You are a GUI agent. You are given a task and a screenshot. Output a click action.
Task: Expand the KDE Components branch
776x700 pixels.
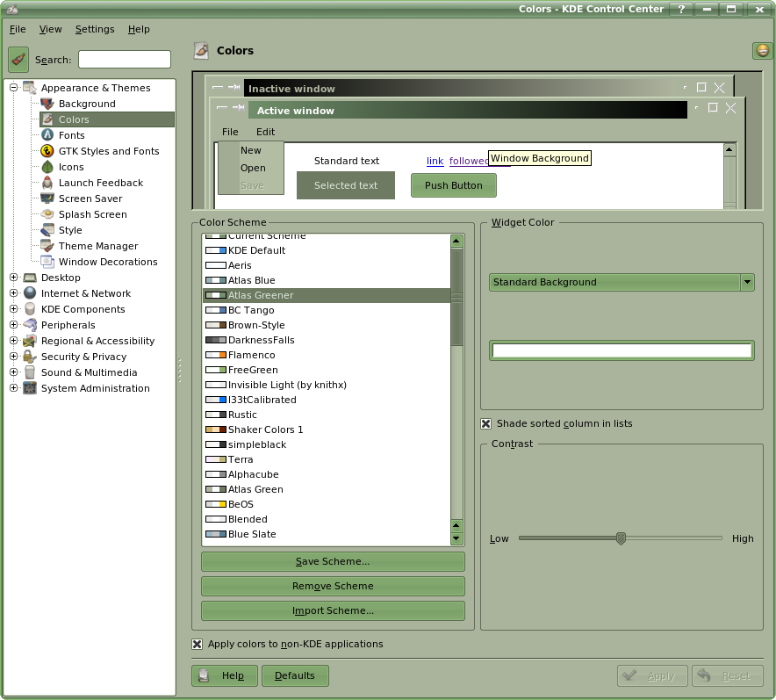tap(14, 309)
